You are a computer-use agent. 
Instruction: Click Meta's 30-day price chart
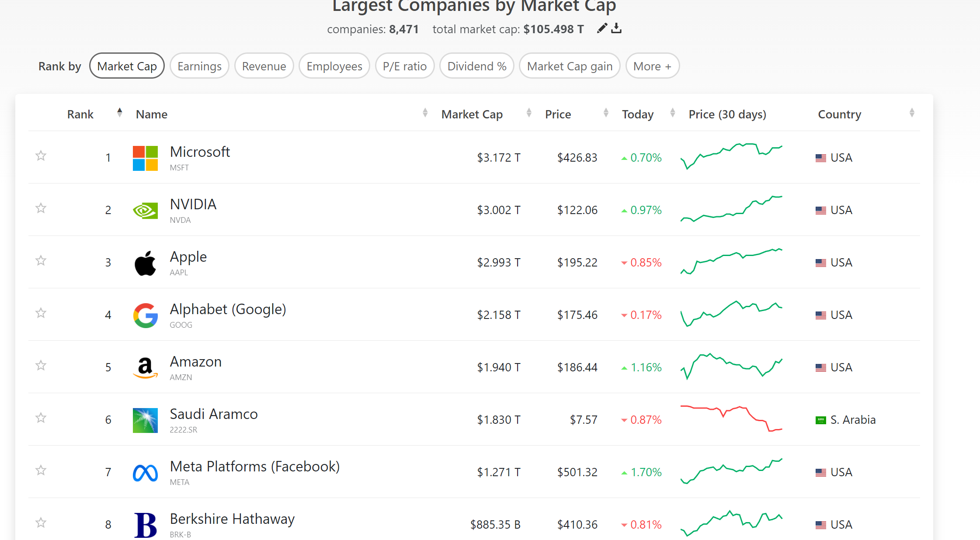point(731,471)
